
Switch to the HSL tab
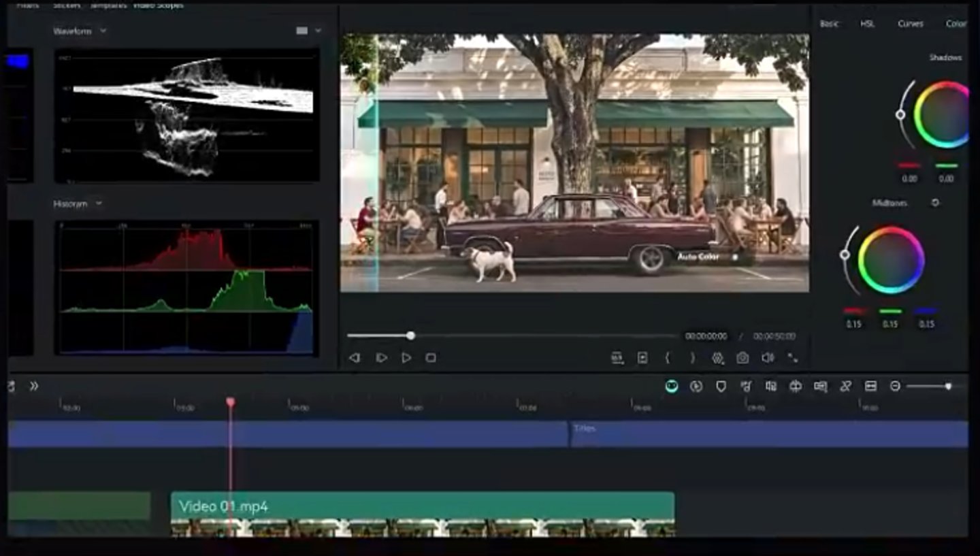coord(867,23)
